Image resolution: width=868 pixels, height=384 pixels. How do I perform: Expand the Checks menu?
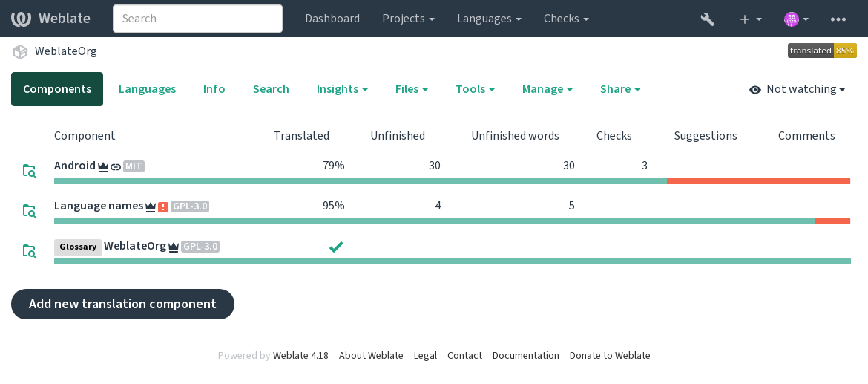(566, 19)
